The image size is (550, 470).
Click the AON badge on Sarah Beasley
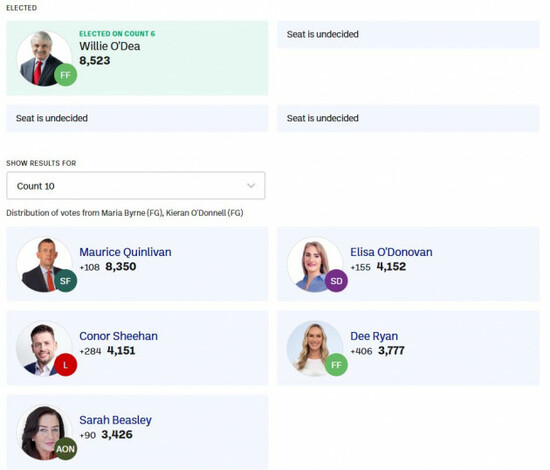pyautogui.click(x=66, y=449)
